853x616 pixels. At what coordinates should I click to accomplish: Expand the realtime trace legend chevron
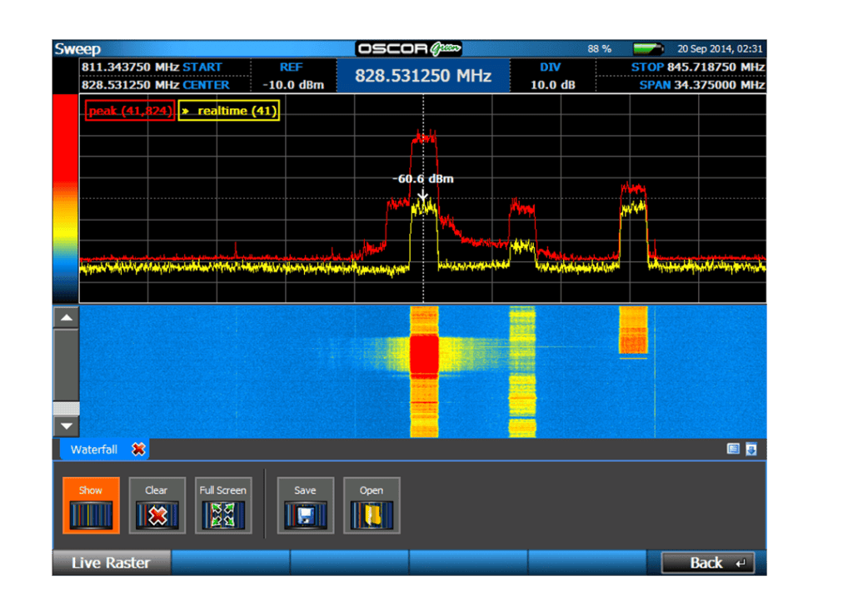coord(187,110)
